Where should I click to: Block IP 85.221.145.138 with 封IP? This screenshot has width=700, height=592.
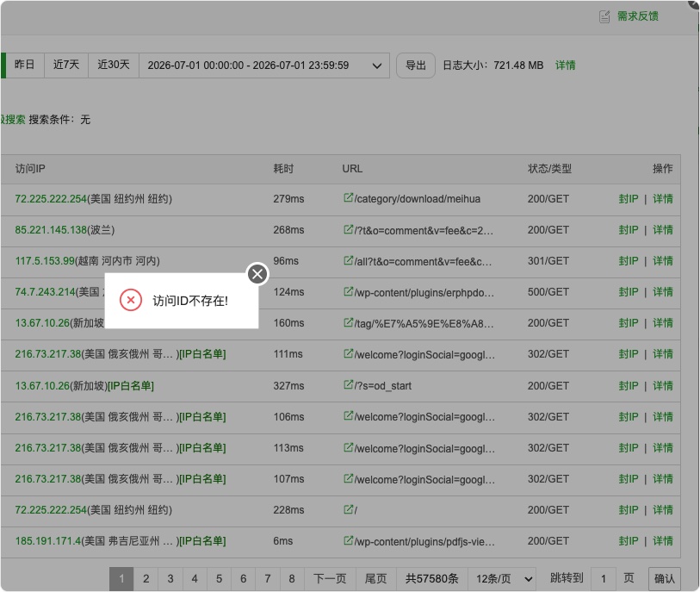pyautogui.click(x=629, y=230)
